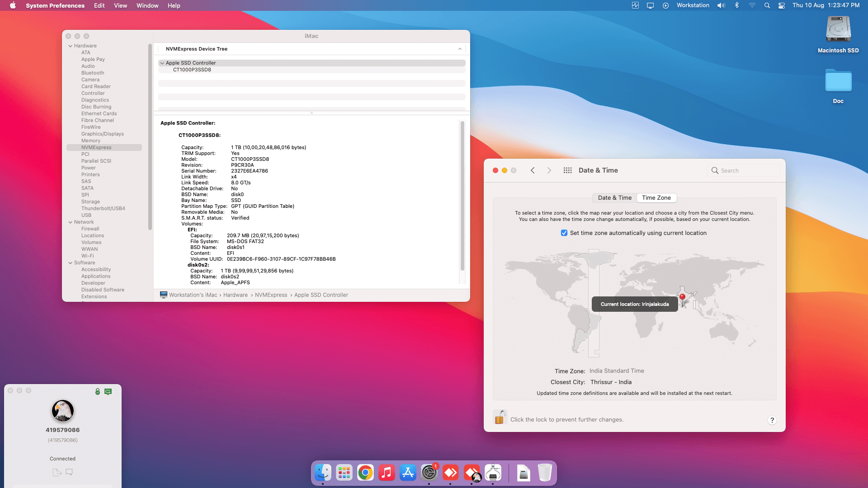Open the Window menu
Screen dimensions: 868x488
click(147, 5)
